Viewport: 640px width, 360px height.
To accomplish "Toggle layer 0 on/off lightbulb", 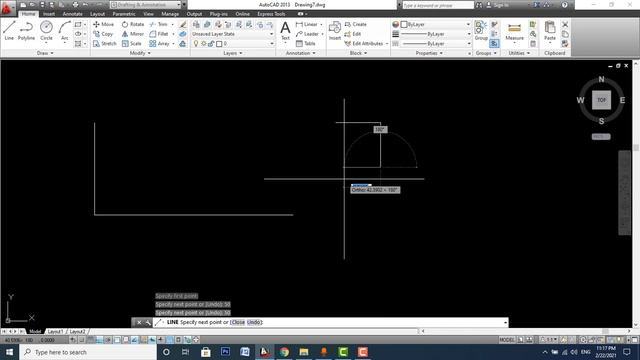I will pos(196,43).
